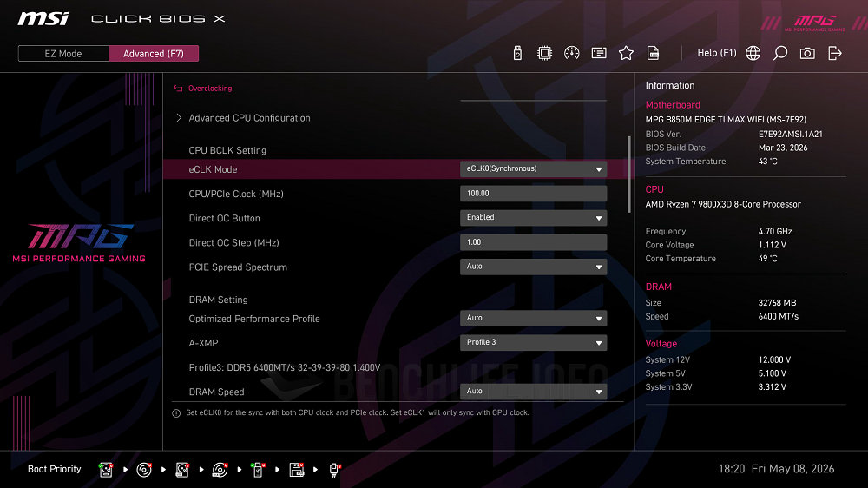
Task: Open the M-Flash USB BIOS update icon
Action: pos(517,53)
